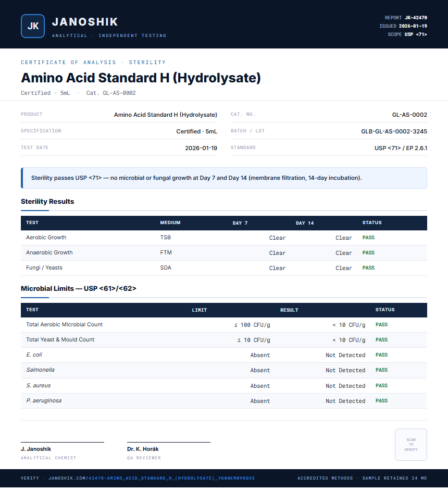Click the ≤ 100 CFU/g limit cell
Viewport: 448px width, 502px height.
tap(252, 325)
